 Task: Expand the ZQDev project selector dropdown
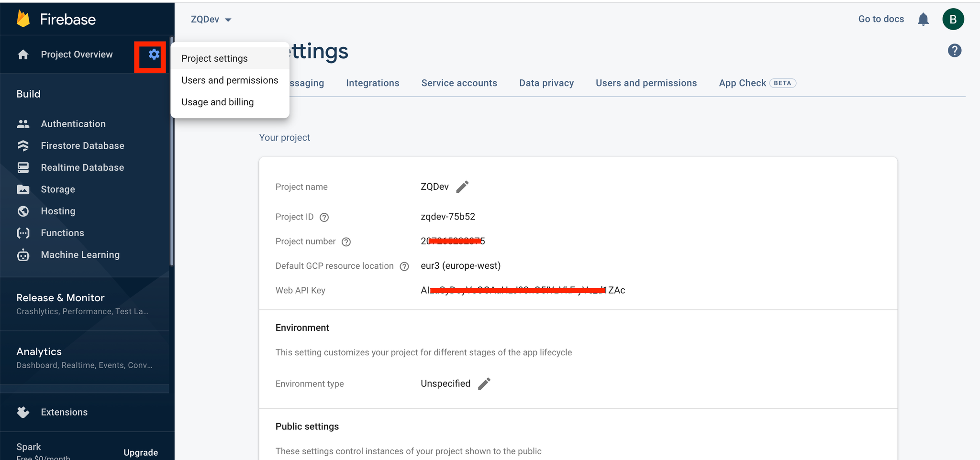(211, 19)
